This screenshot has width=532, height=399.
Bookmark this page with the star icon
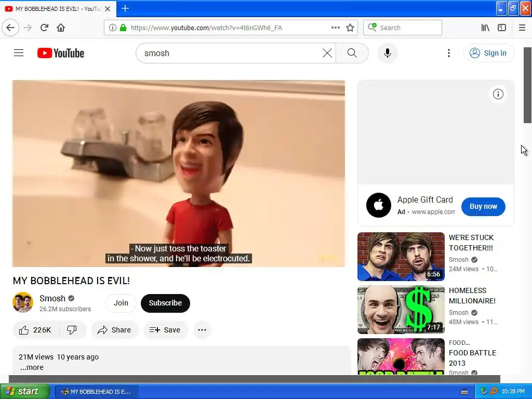click(x=350, y=28)
